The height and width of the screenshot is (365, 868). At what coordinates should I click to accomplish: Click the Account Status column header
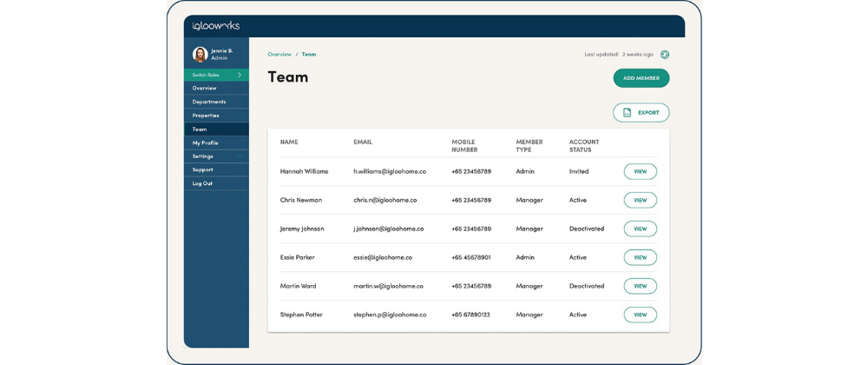click(584, 146)
